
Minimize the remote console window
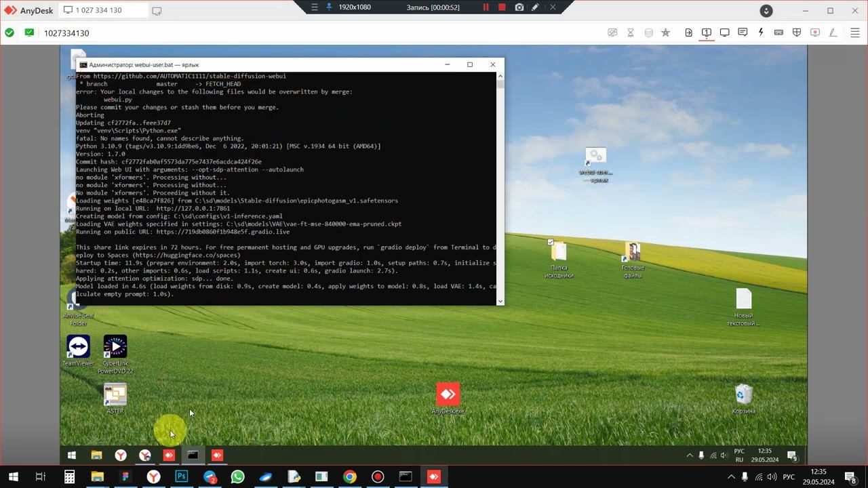pyautogui.click(x=447, y=64)
